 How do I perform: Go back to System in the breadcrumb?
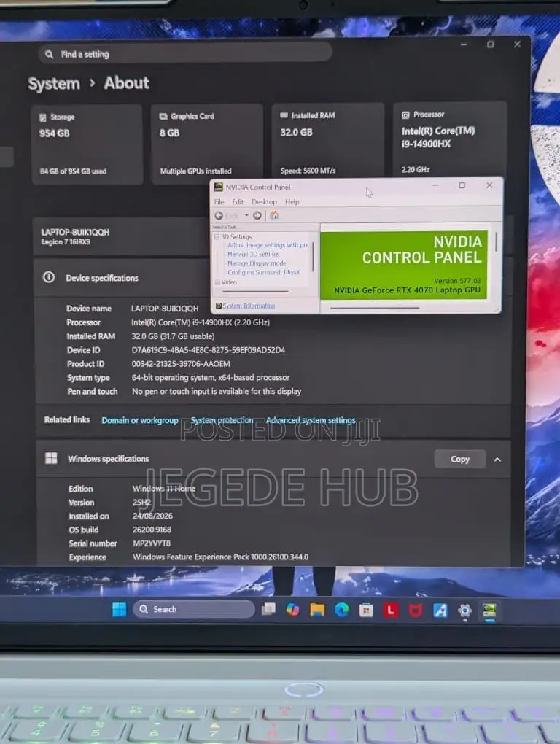(x=54, y=84)
